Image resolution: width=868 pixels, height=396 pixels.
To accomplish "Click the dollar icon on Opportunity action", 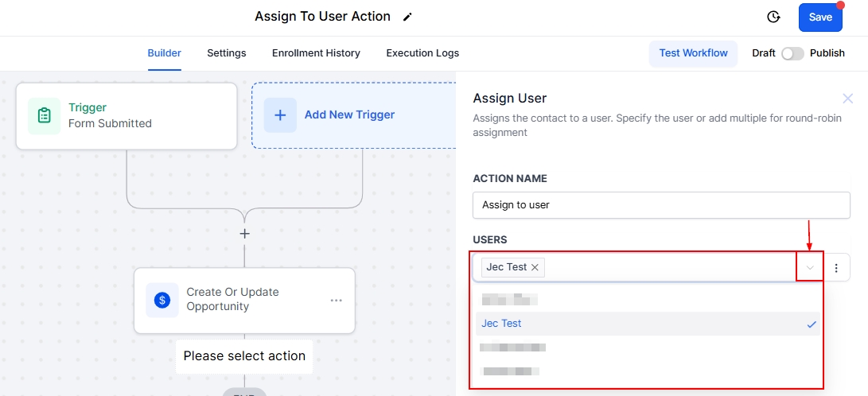I will click(162, 300).
